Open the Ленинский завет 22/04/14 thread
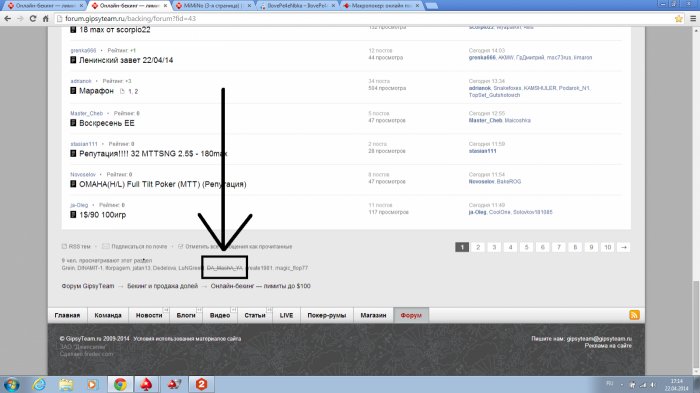Viewport: 700px width, 393px height. 126,60
